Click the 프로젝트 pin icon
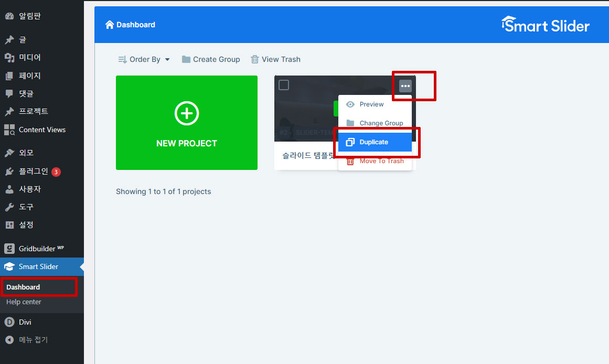Viewport: 609px width, 364px height. [x=9, y=112]
